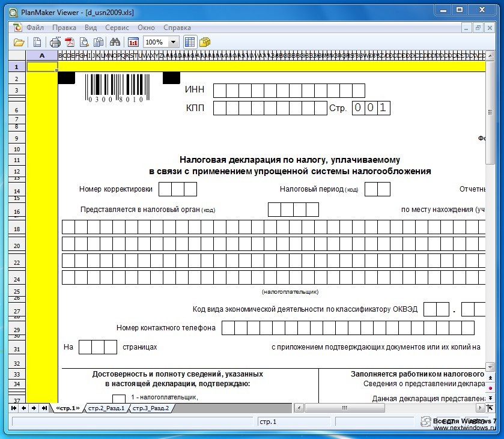Open the Вид menu
The width and height of the screenshot is (504, 439).
(91, 28)
